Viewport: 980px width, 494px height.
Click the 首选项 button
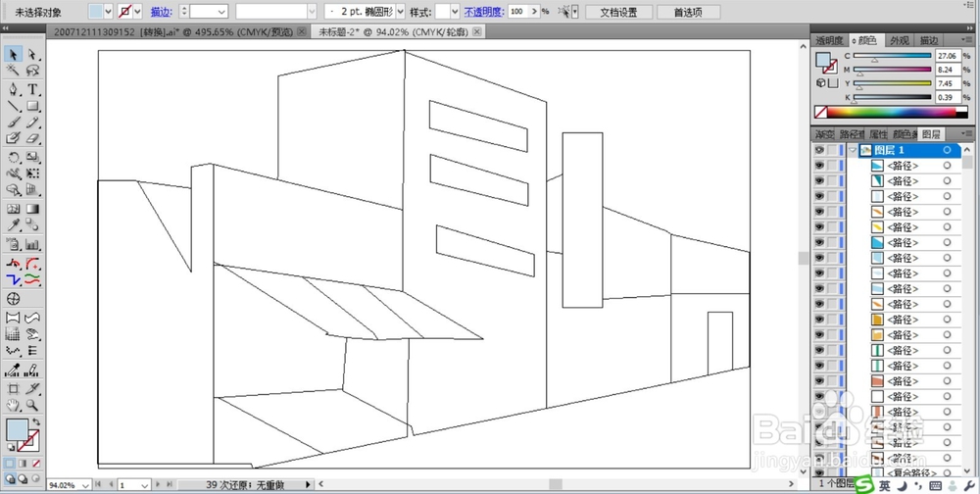point(688,11)
